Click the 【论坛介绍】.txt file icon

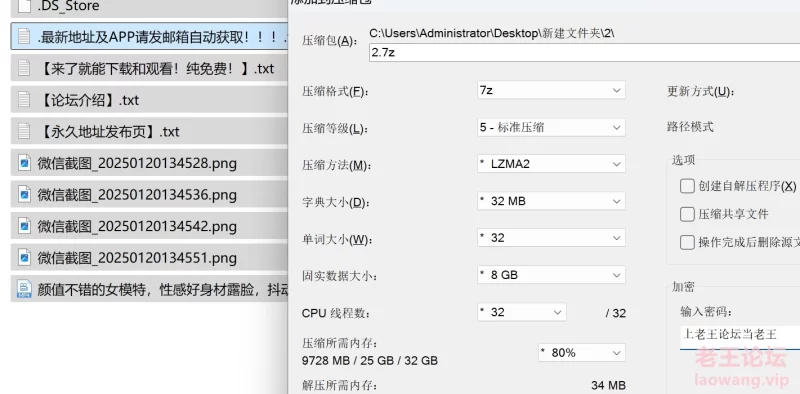pyautogui.click(x=23, y=100)
